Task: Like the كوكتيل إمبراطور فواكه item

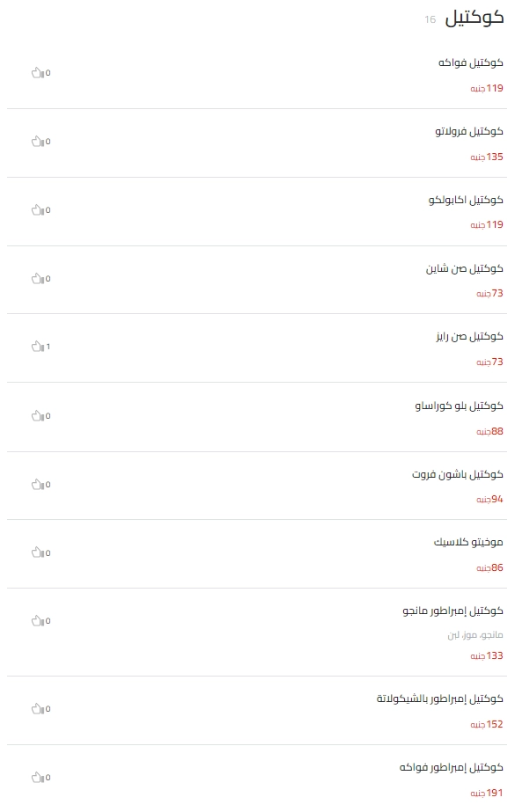Action: point(38,778)
